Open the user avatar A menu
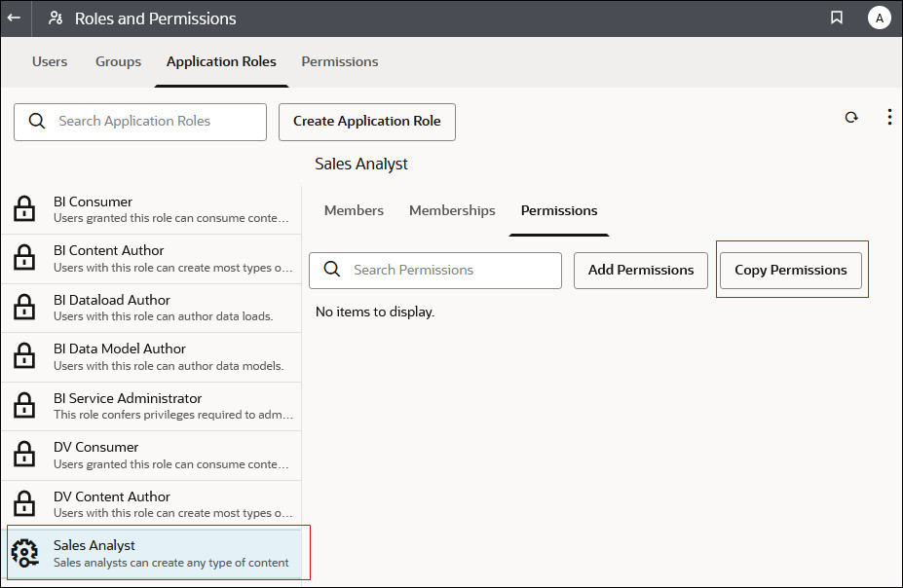This screenshot has height=588, width=903. [879, 18]
